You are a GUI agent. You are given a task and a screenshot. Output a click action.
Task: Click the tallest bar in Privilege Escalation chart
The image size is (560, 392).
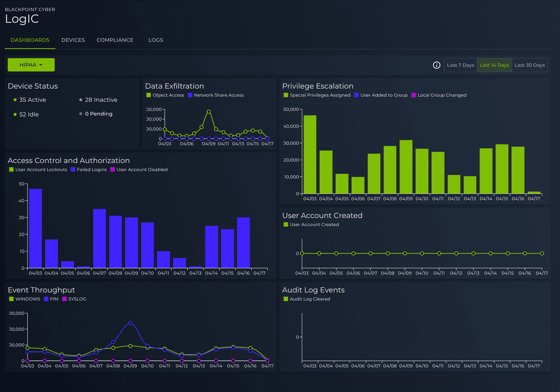pyautogui.click(x=310, y=154)
